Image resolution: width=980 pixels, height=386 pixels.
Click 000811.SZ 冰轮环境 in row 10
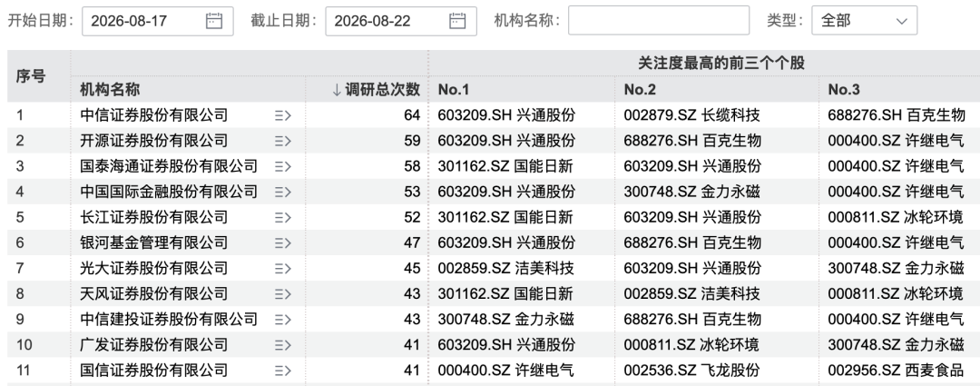click(x=691, y=345)
